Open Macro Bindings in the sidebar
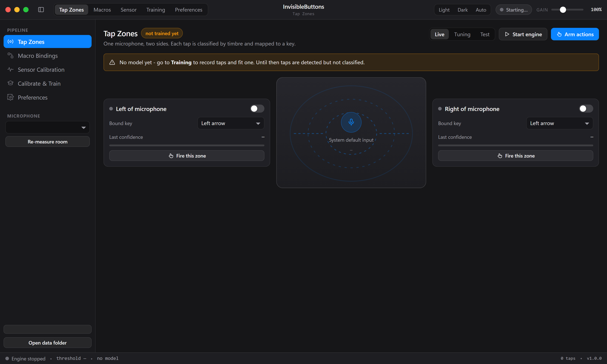 click(48, 56)
